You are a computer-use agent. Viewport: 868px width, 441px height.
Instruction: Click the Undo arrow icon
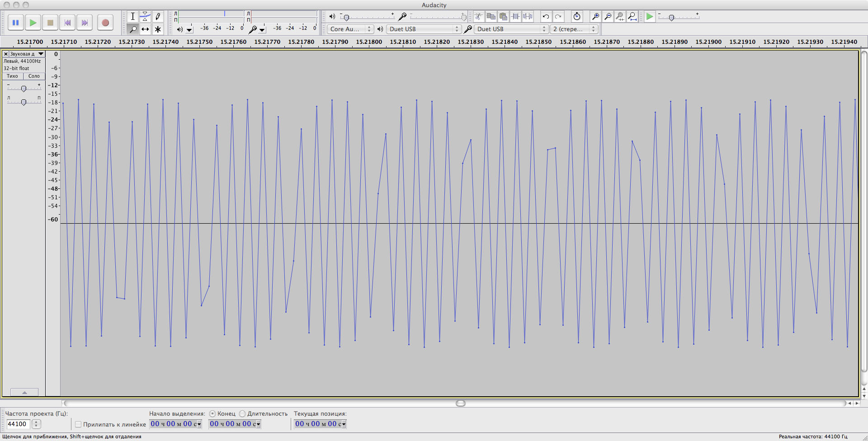(546, 17)
